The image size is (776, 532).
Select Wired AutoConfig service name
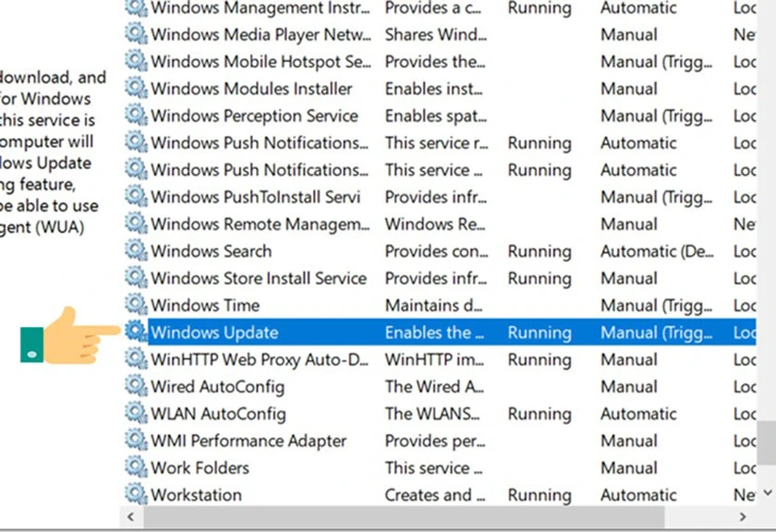[x=218, y=386]
